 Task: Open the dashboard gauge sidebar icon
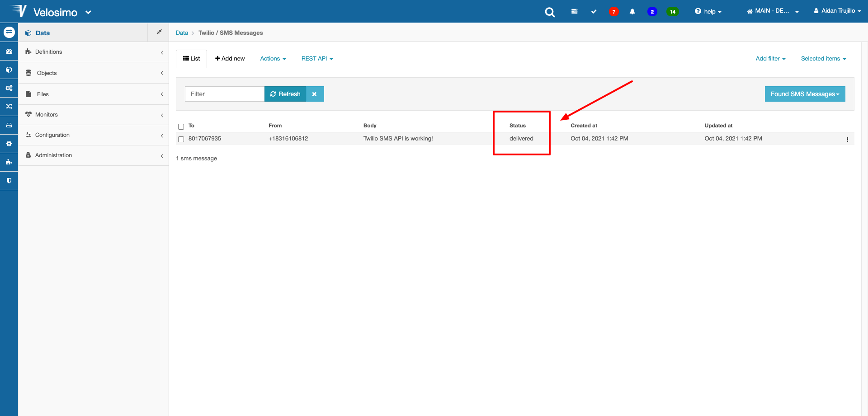click(x=9, y=51)
